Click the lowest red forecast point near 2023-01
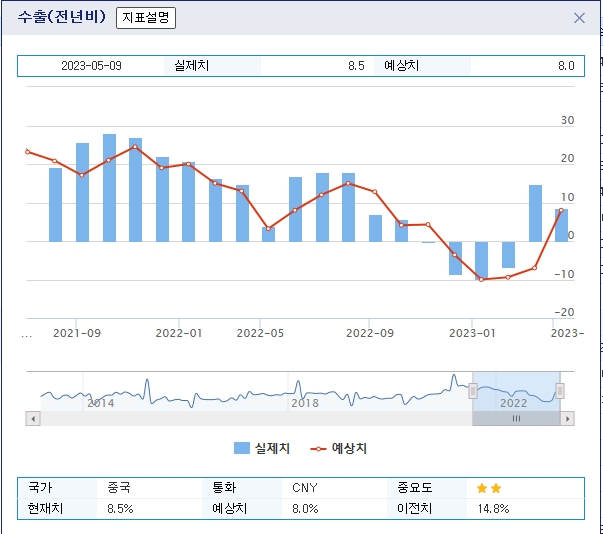 (481, 279)
